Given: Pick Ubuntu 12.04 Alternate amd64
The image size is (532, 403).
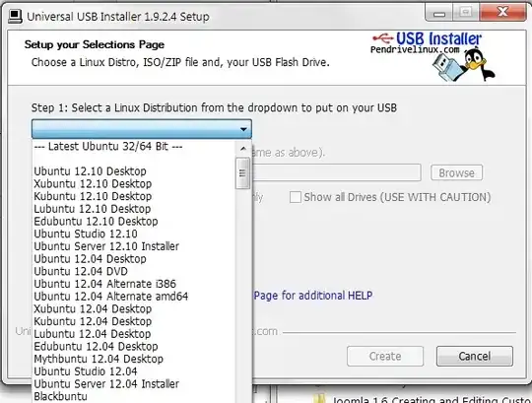Looking at the screenshot, I should coord(111,297).
